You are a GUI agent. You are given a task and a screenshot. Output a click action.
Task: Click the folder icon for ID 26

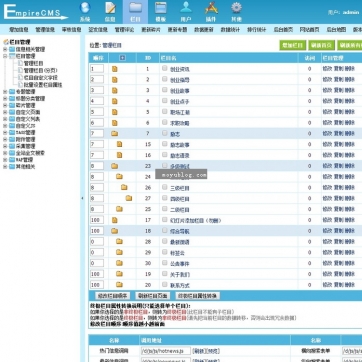(124, 187)
